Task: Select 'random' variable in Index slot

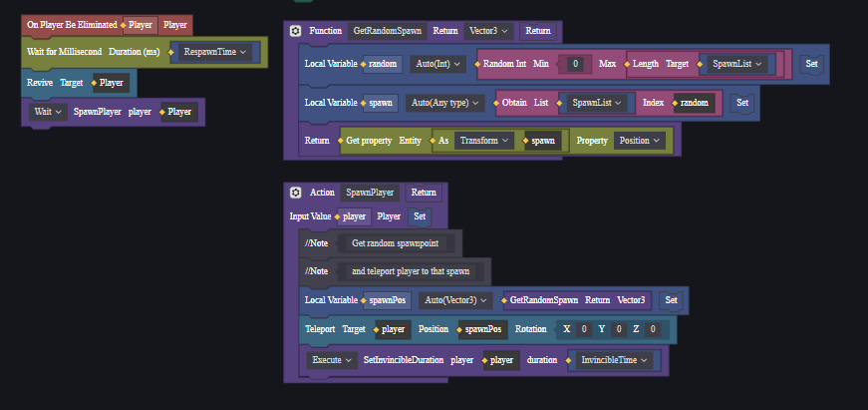Action: (695, 103)
